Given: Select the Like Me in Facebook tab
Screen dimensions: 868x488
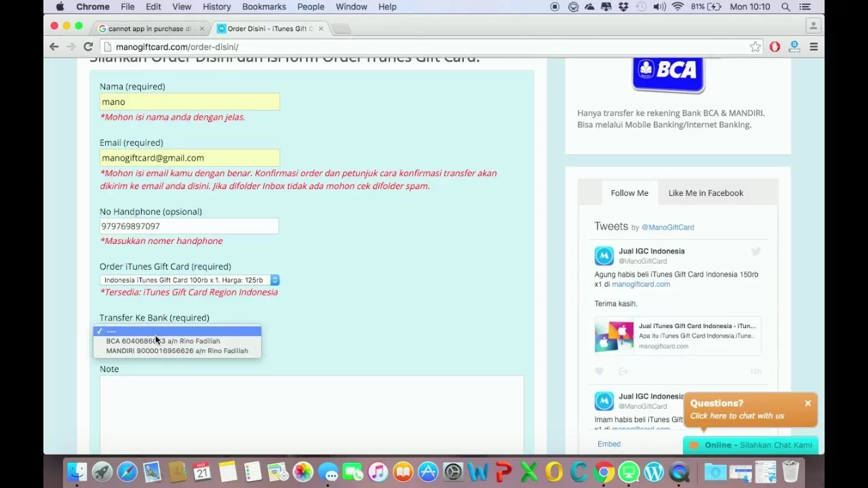Looking at the screenshot, I should coord(706,193).
